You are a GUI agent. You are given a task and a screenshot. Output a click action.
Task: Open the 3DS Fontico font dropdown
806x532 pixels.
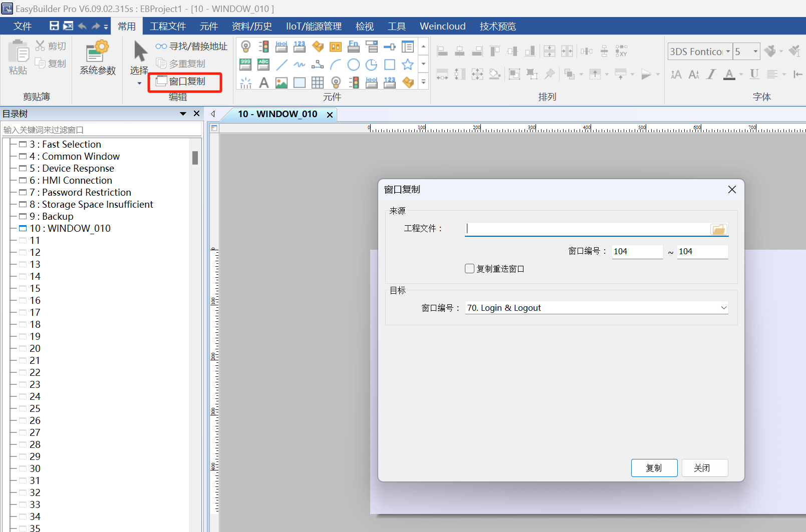point(728,52)
